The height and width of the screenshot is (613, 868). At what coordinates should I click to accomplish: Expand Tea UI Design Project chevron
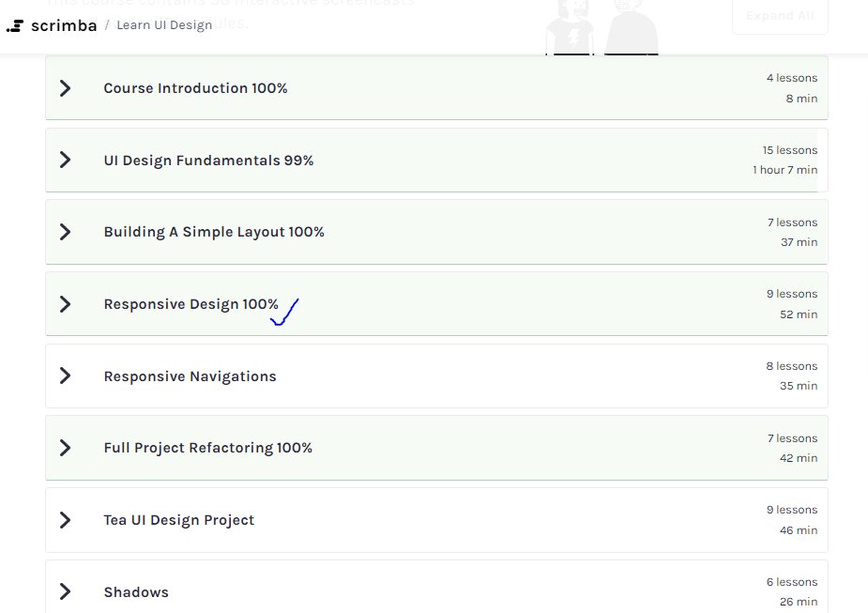pyautogui.click(x=66, y=520)
